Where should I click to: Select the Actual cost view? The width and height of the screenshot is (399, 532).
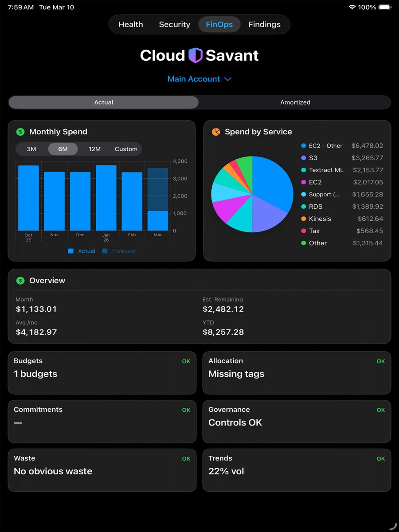[x=103, y=102]
